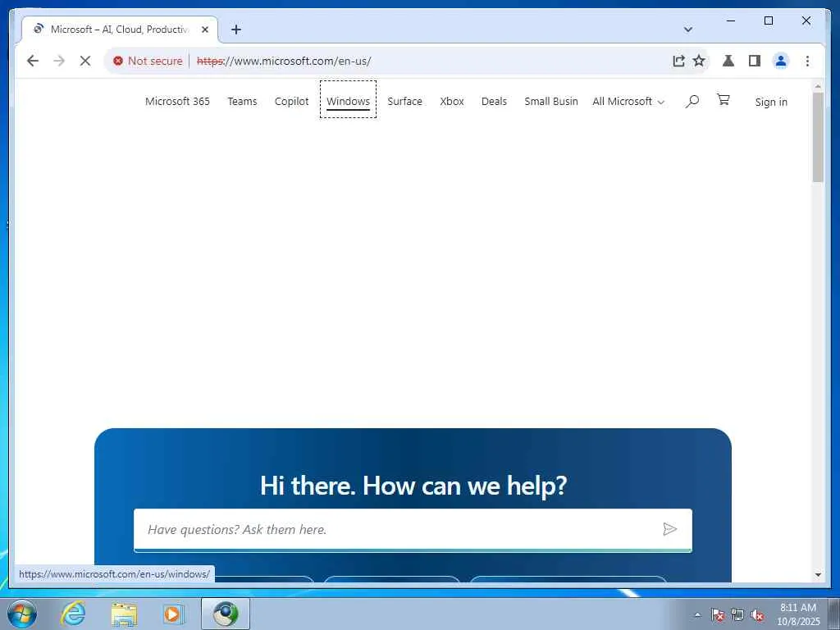840x630 pixels.
Task: Open the network tray icon
Action: 737,615
